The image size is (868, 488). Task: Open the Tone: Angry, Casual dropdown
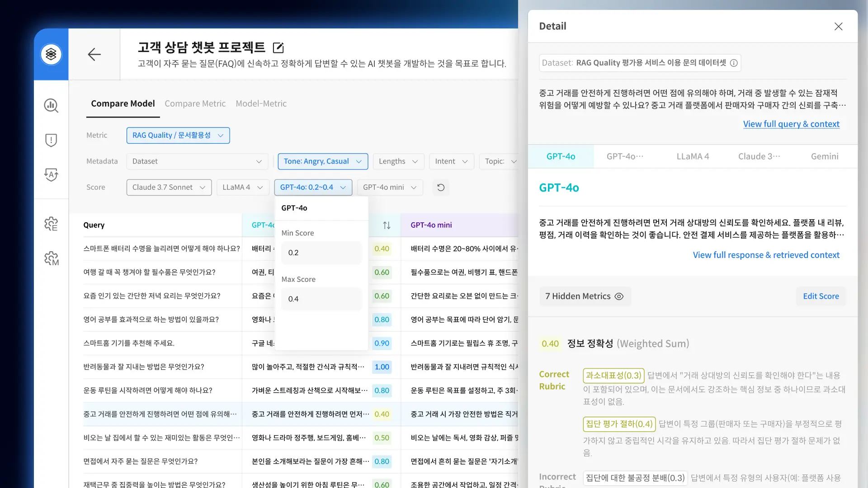[323, 161]
